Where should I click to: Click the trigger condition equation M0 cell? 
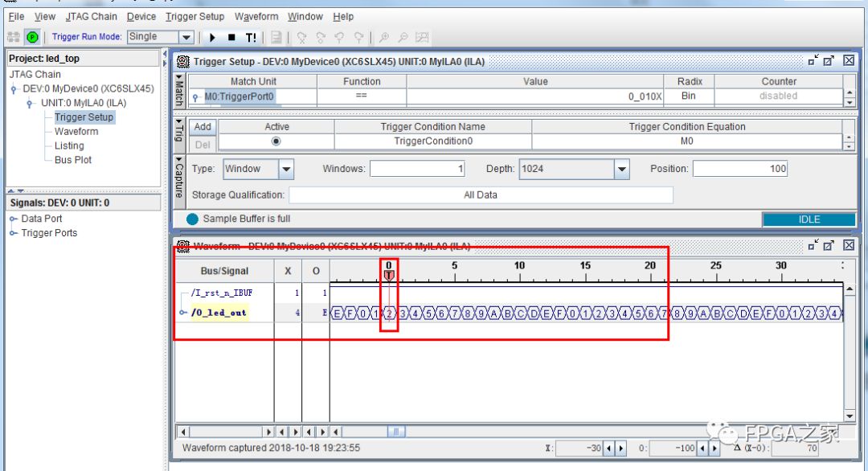[x=687, y=141]
